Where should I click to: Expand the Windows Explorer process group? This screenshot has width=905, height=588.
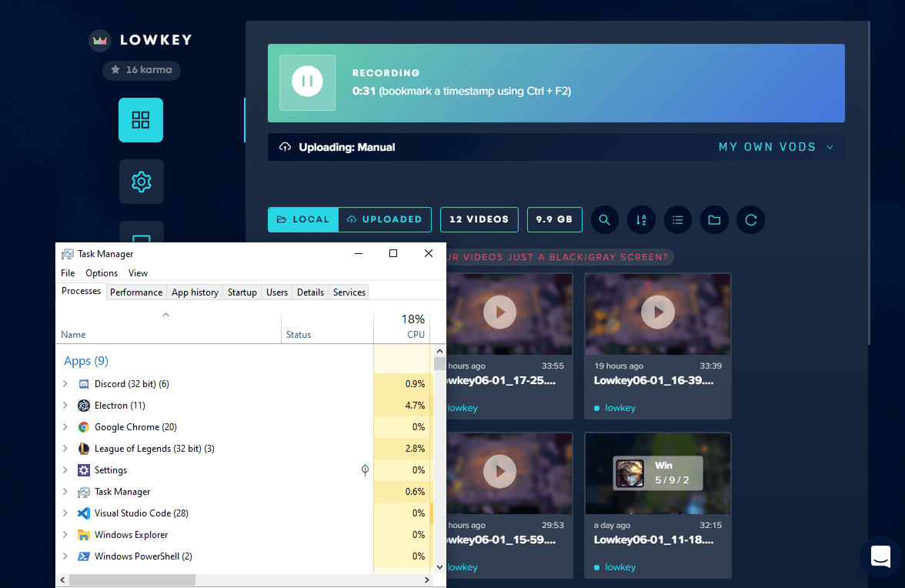(x=65, y=535)
